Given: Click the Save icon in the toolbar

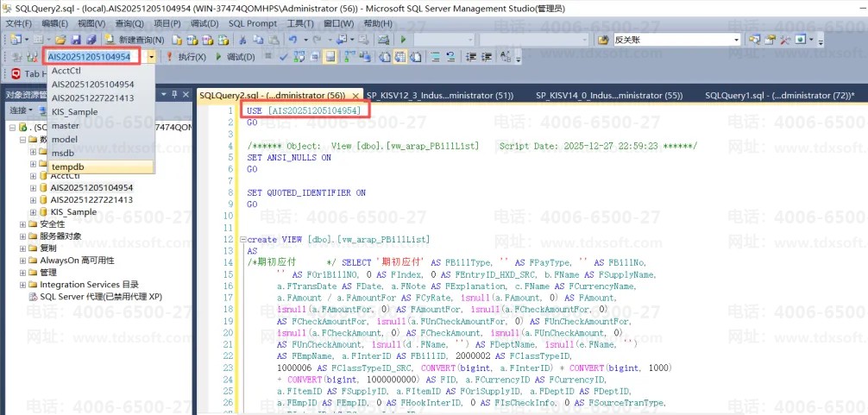Looking at the screenshot, I should pos(76,40).
